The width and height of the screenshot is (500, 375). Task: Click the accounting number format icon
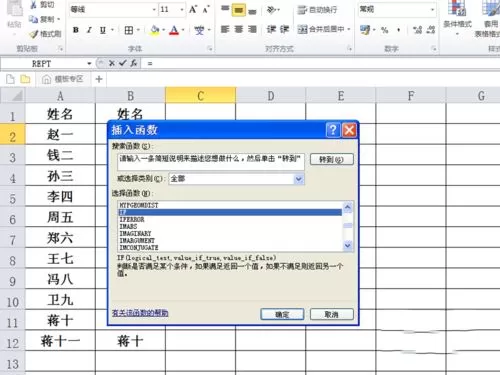[x=365, y=30]
